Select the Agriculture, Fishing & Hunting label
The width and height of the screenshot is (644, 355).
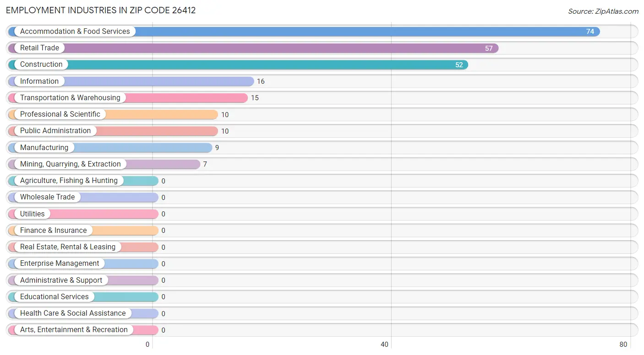(69, 180)
